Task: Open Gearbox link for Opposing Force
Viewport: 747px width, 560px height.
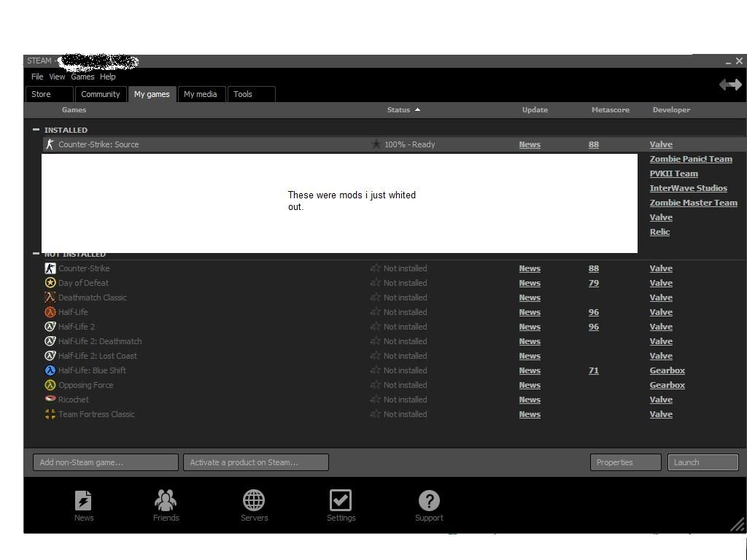Action: pos(667,385)
